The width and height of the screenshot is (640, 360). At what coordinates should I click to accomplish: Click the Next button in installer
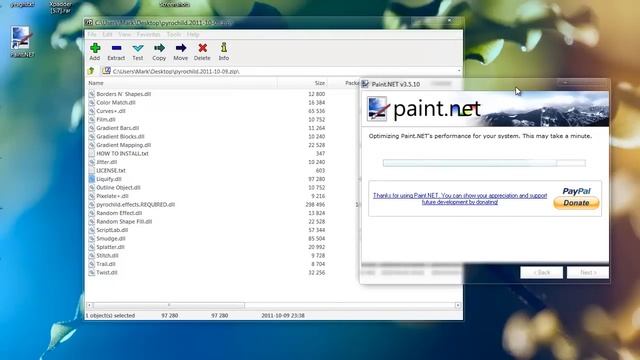(x=588, y=272)
